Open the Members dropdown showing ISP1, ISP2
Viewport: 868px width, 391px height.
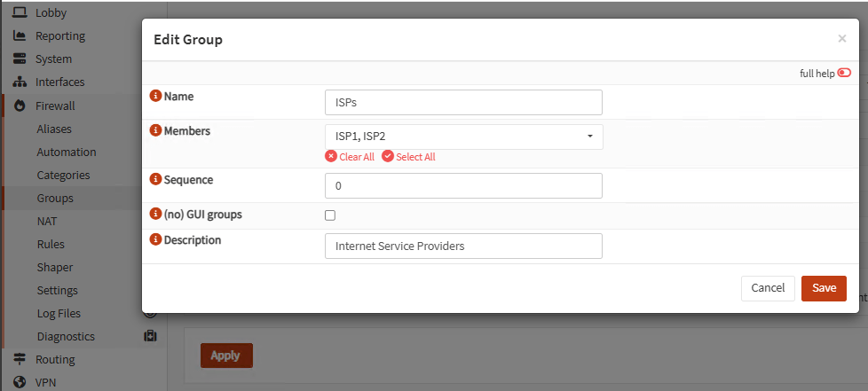[x=463, y=137]
